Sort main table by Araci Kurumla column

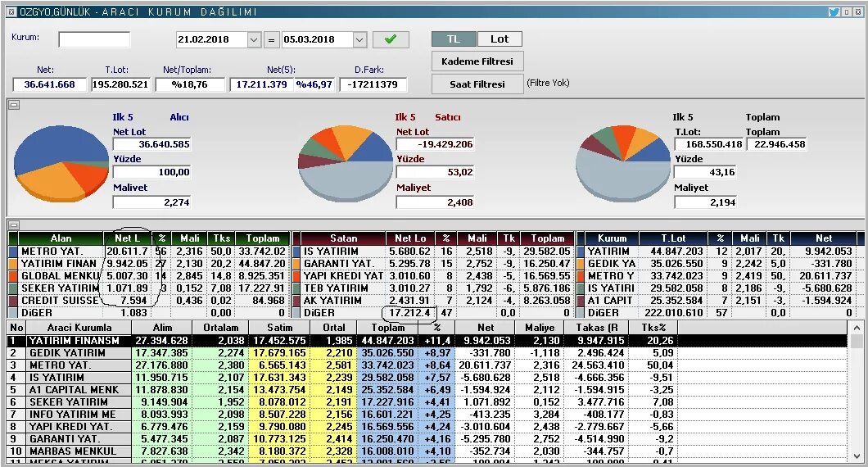(79, 328)
